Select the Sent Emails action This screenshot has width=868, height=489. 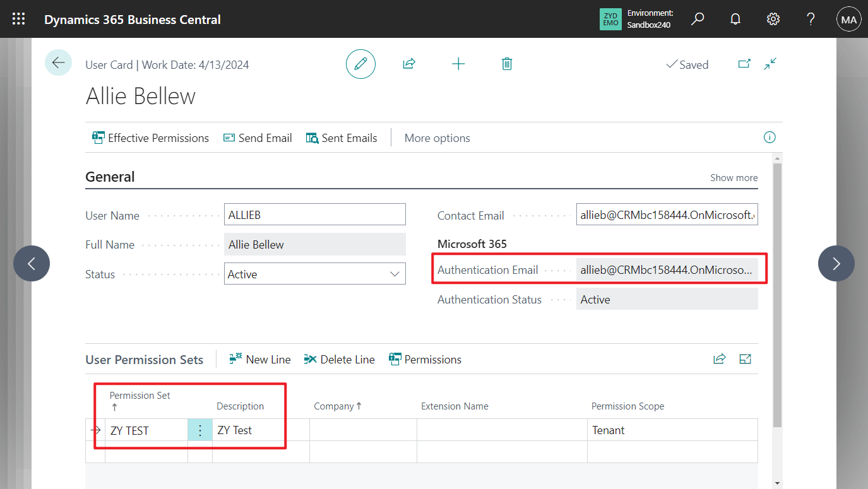point(342,138)
